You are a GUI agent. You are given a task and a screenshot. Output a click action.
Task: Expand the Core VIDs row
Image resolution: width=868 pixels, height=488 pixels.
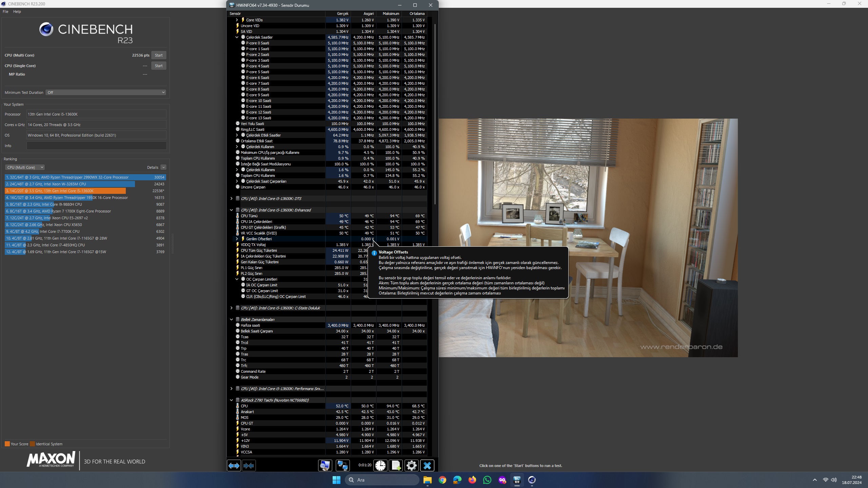click(237, 20)
